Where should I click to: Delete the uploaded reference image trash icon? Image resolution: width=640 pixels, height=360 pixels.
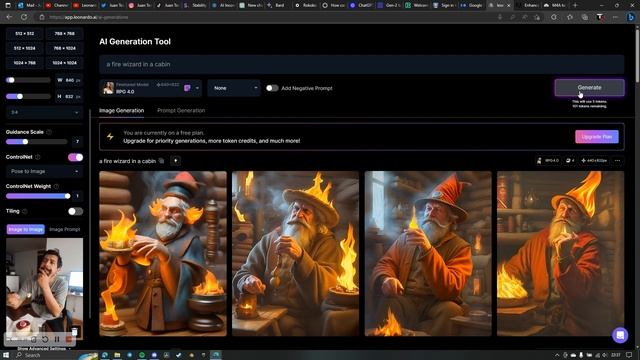75,331
